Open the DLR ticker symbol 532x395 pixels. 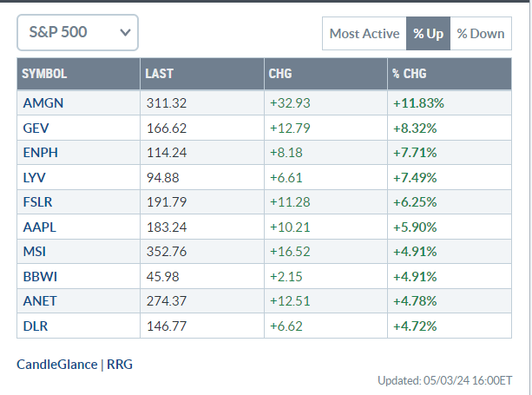click(36, 327)
